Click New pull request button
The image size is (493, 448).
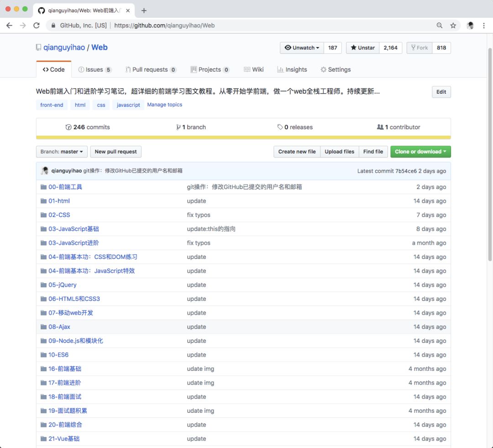(115, 152)
